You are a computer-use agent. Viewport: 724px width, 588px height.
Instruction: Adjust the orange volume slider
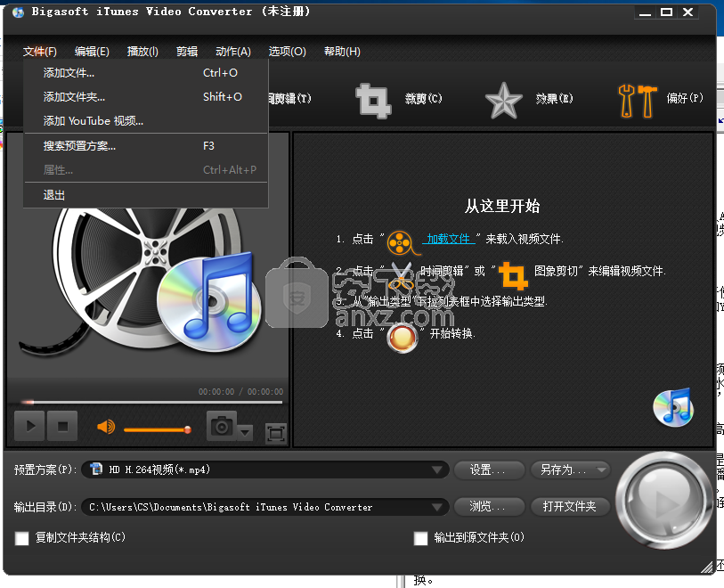coord(158,430)
